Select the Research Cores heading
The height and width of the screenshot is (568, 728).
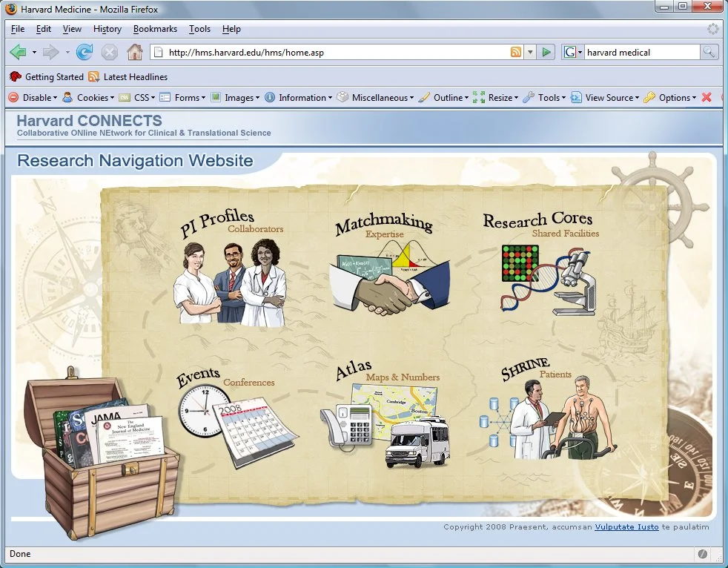point(537,219)
